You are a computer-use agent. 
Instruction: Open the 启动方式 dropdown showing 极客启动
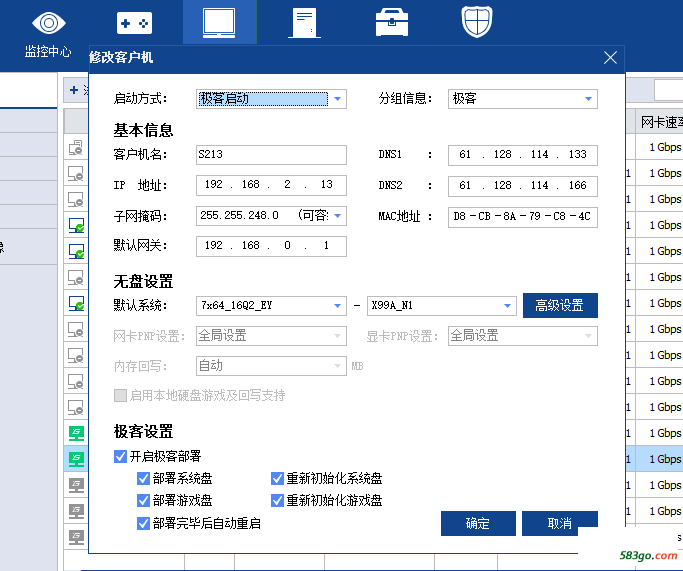pyautogui.click(x=271, y=99)
